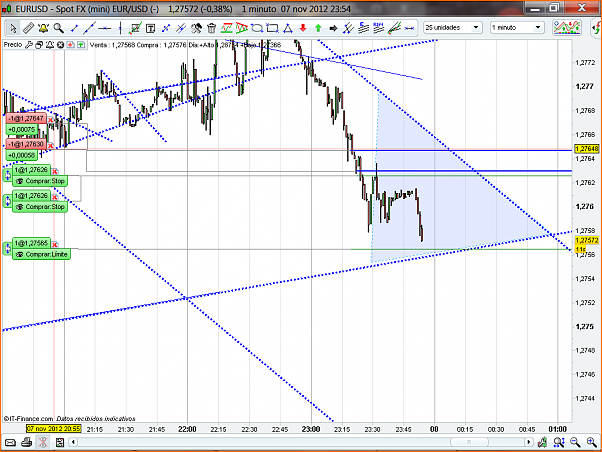Open price panel wrench settings
Screen dimensions: 602x452
coord(29,45)
